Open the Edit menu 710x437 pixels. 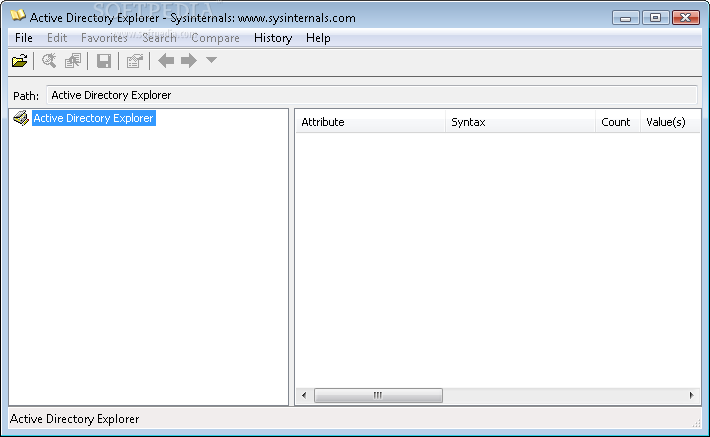57,38
